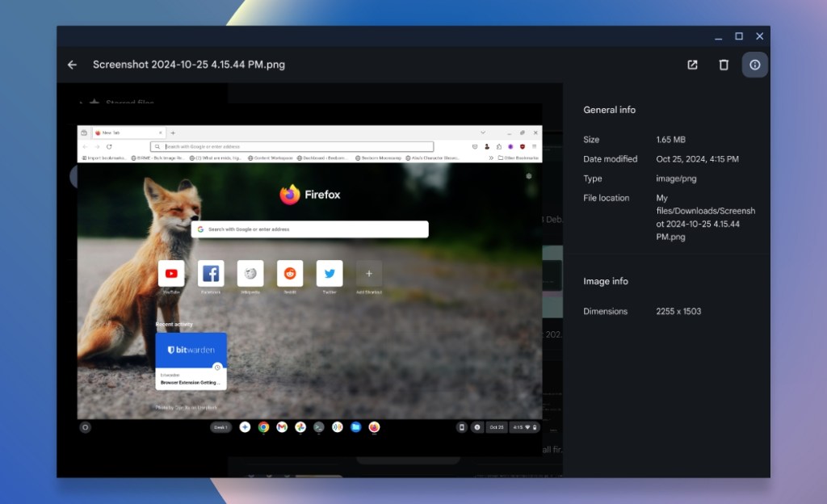The image size is (827, 504).
Task: Expand the list-all-tabs chevron in Firefox preview
Action: point(483,132)
